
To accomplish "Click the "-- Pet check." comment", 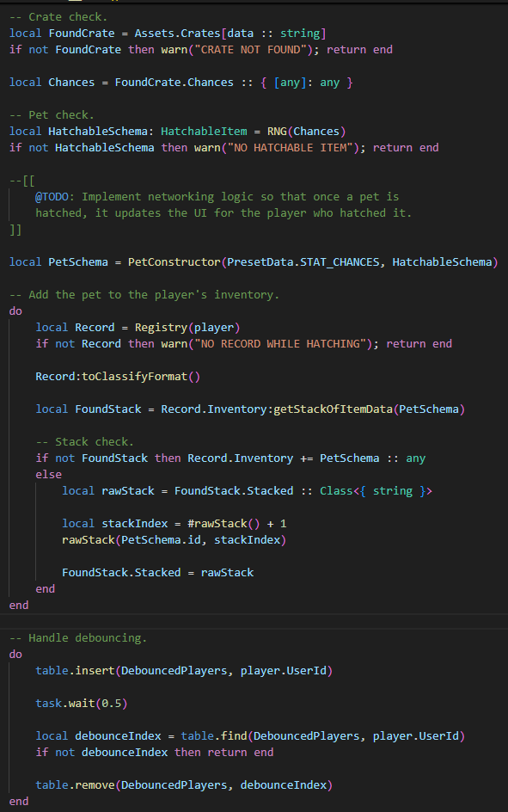I will [52, 115].
